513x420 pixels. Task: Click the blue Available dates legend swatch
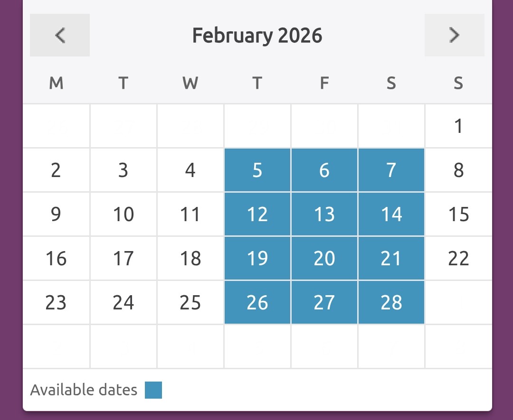click(153, 390)
